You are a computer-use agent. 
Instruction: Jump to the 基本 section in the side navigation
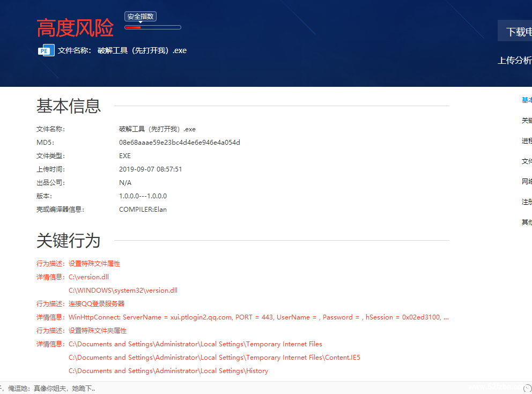point(527,100)
